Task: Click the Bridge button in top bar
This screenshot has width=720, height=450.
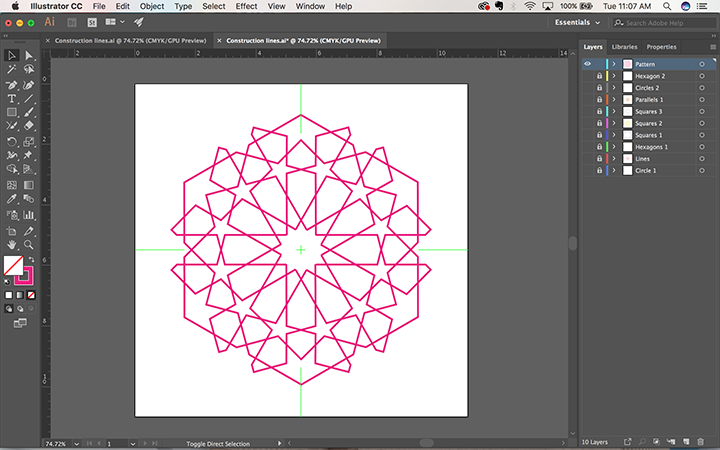Action: pos(72,22)
